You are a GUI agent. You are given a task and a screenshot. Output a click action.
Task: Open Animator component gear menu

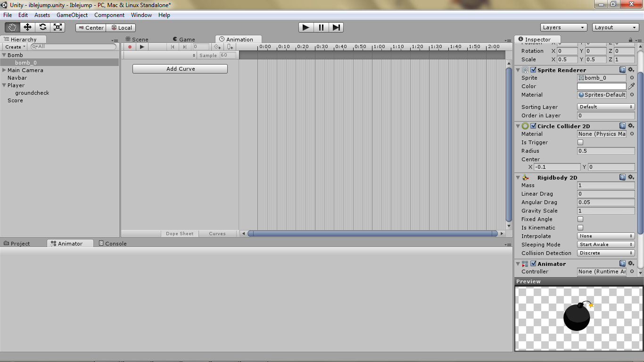pos(631,264)
